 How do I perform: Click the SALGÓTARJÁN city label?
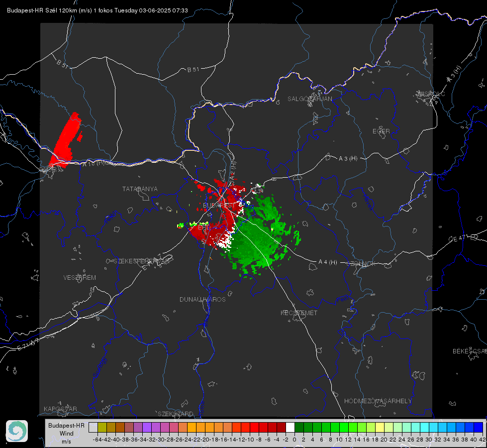pyautogui.click(x=309, y=99)
